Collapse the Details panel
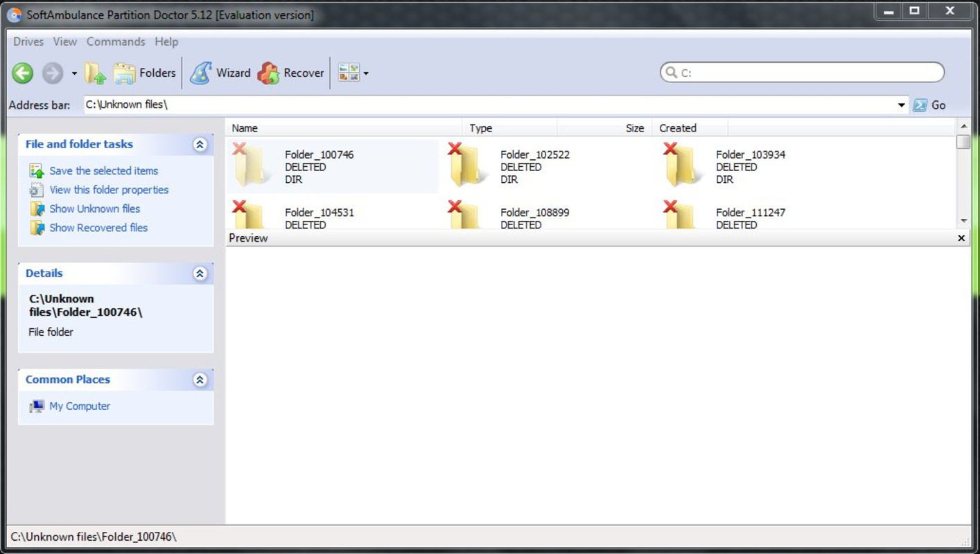Image resolution: width=980 pixels, height=554 pixels. (x=200, y=274)
